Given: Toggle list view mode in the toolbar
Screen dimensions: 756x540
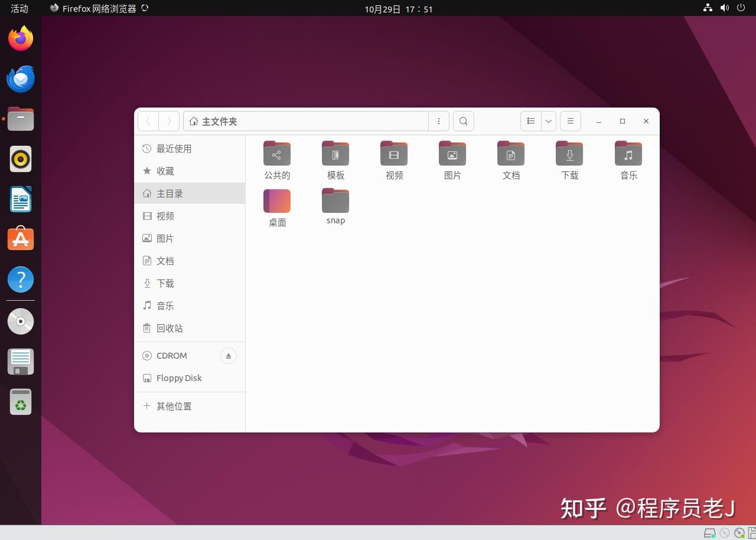Looking at the screenshot, I should [530, 121].
